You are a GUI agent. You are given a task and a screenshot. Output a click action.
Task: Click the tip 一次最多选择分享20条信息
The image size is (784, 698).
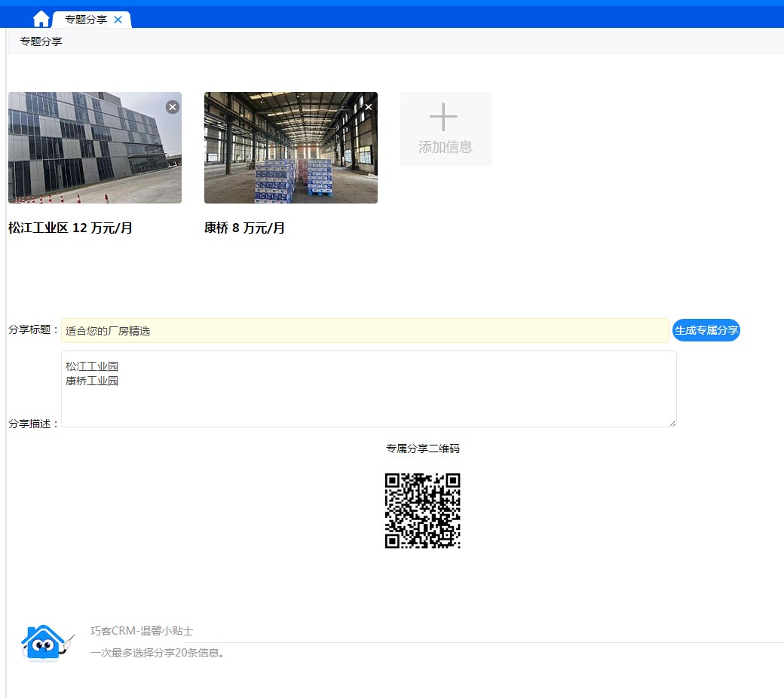click(157, 653)
